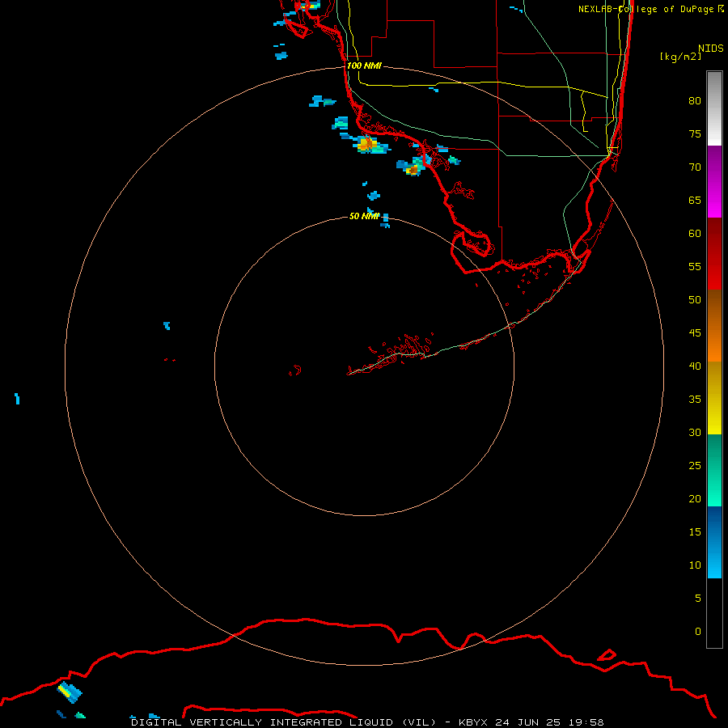Image resolution: width=728 pixels, height=728 pixels.
Task: Select the 80 value on color scale
Action: pos(695,101)
